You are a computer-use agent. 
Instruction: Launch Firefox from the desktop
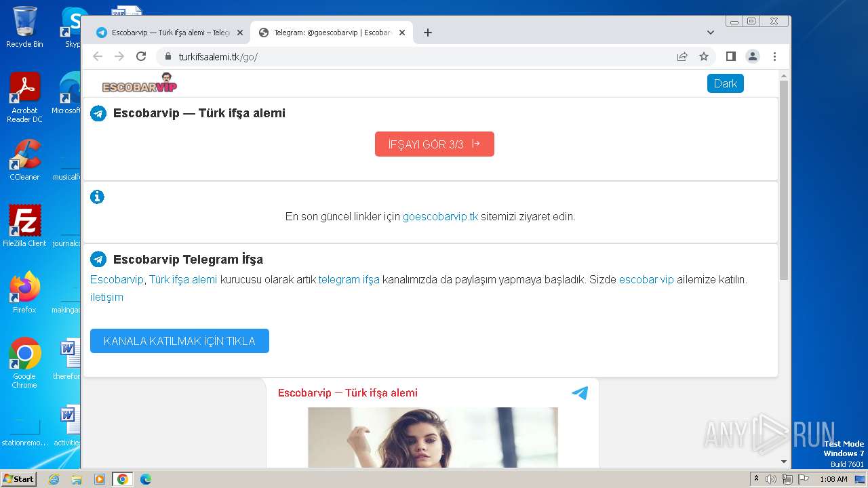(x=24, y=293)
